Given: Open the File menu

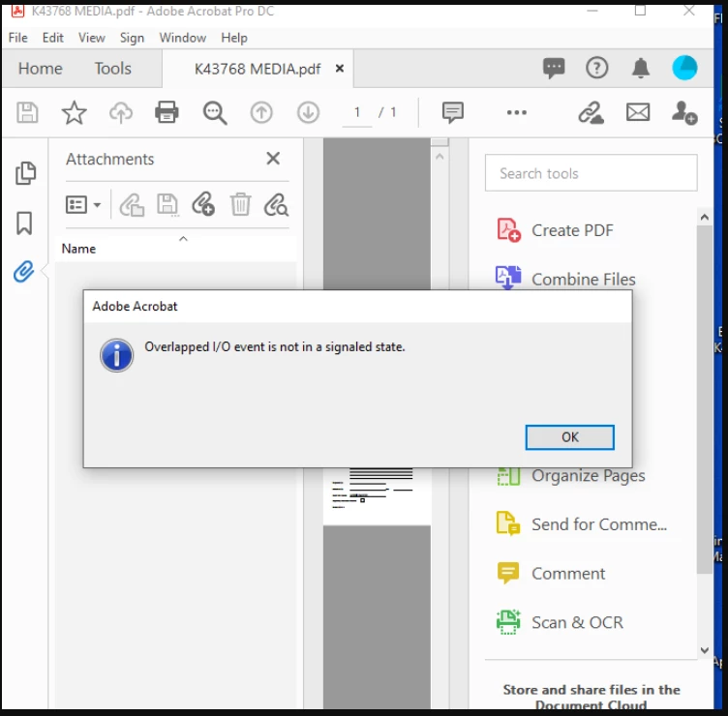Looking at the screenshot, I should (18, 38).
